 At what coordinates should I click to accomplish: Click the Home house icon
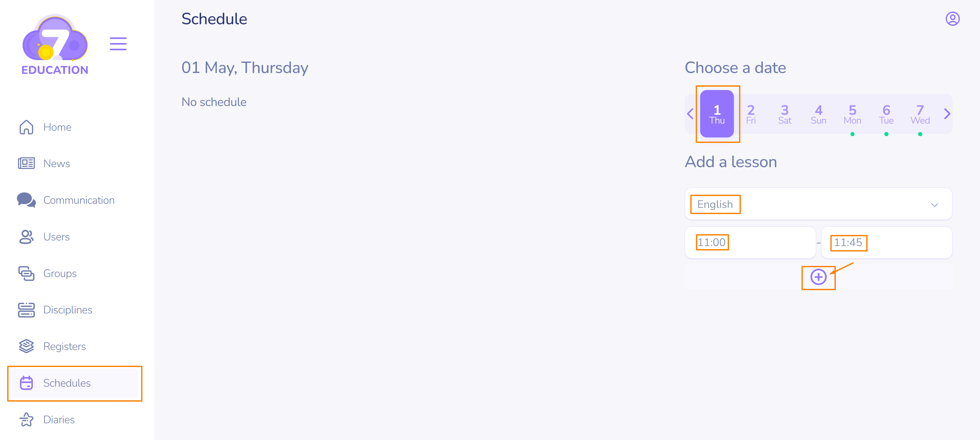pos(26,127)
